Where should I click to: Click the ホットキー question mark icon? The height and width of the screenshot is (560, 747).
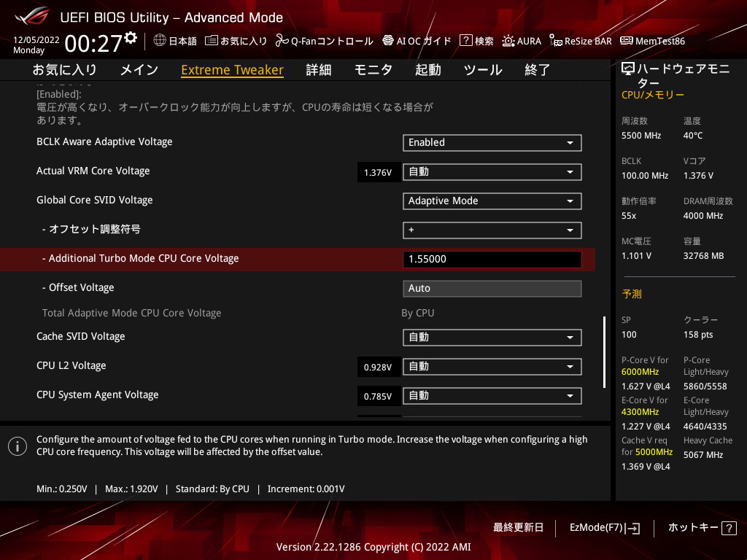coord(729,528)
